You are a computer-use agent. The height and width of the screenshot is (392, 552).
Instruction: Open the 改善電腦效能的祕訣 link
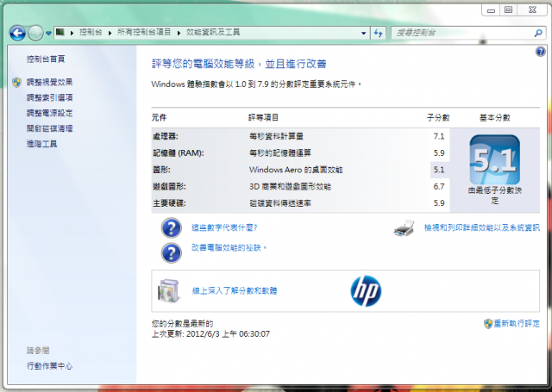(x=229, y=248)
